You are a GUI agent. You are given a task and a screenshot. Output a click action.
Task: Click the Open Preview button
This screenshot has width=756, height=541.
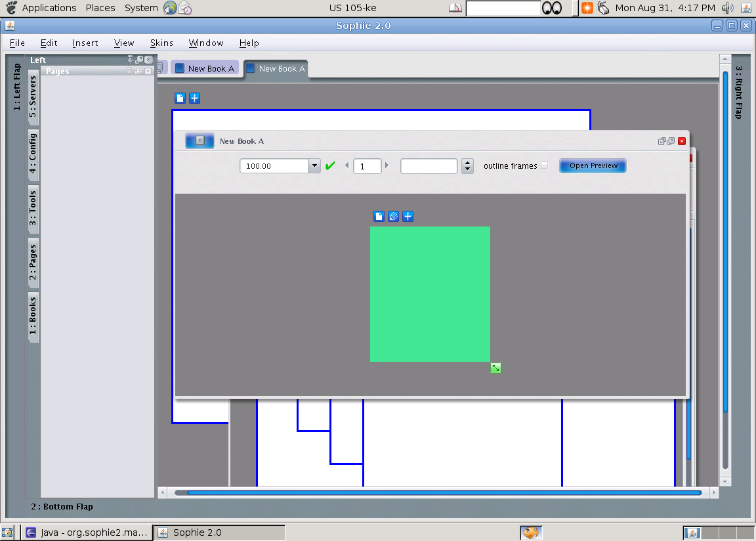[593, 165]
